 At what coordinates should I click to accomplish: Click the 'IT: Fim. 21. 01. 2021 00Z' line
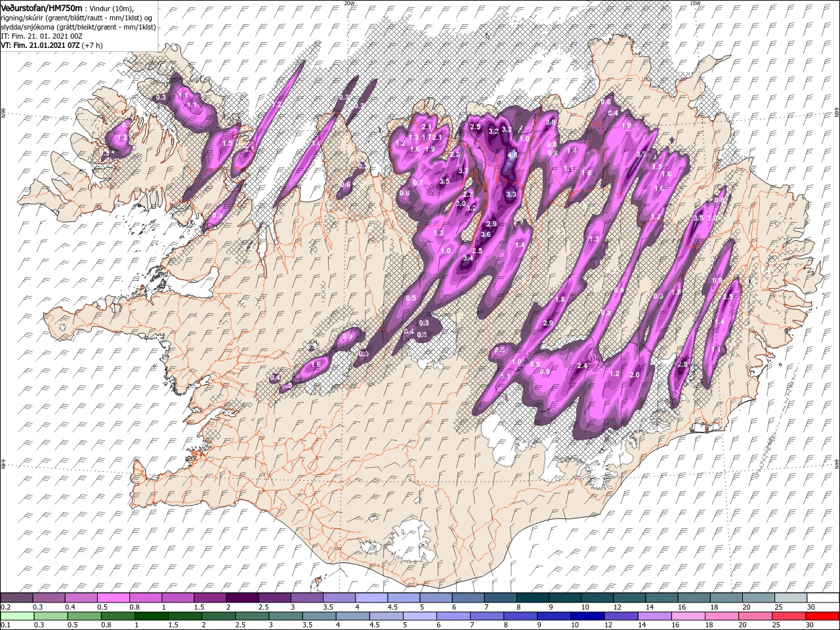[43, 36]
